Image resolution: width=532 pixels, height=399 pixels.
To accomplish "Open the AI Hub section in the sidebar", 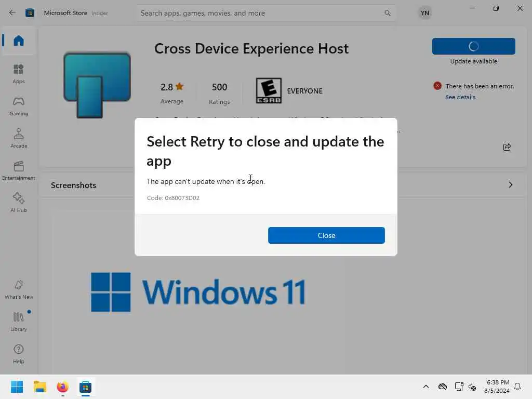I will coord(19,203).
